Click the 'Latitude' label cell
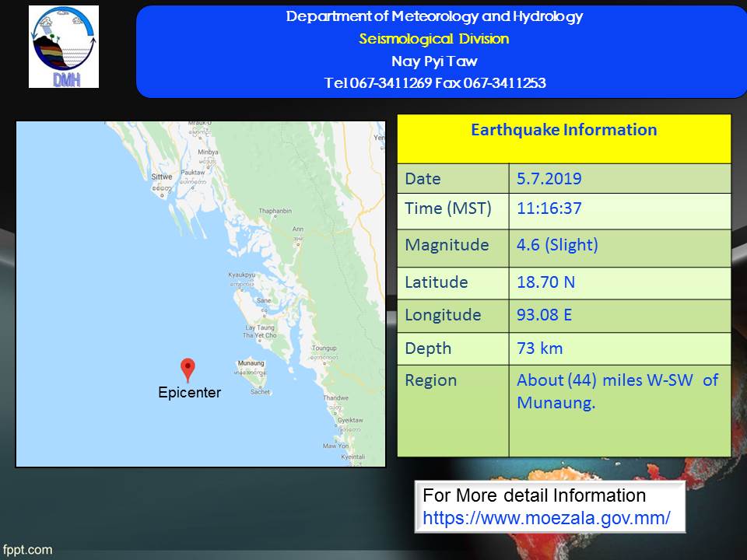 pyautogui.click(x=453, y=283)
